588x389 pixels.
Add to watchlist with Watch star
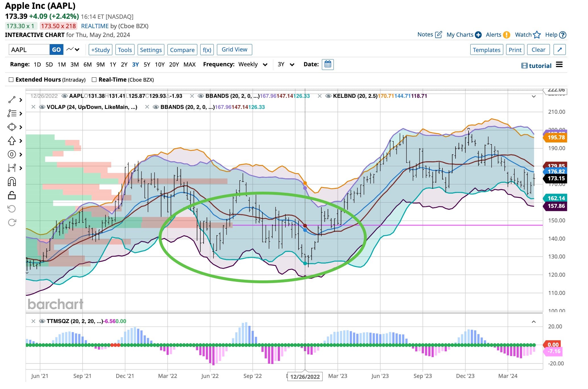pos(537,35)
